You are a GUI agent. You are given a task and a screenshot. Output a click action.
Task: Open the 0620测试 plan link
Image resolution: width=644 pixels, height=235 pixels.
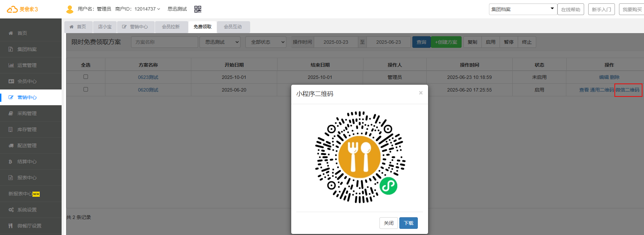click(x=148, y=90)
